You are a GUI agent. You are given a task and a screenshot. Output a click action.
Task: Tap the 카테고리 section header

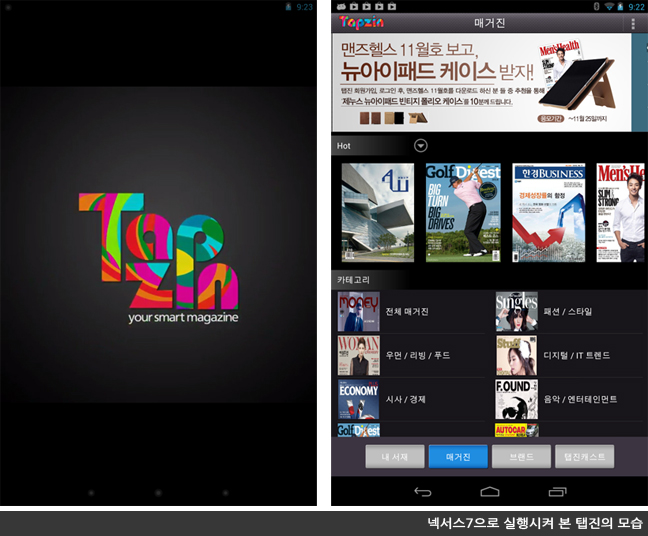coord(353,280)
